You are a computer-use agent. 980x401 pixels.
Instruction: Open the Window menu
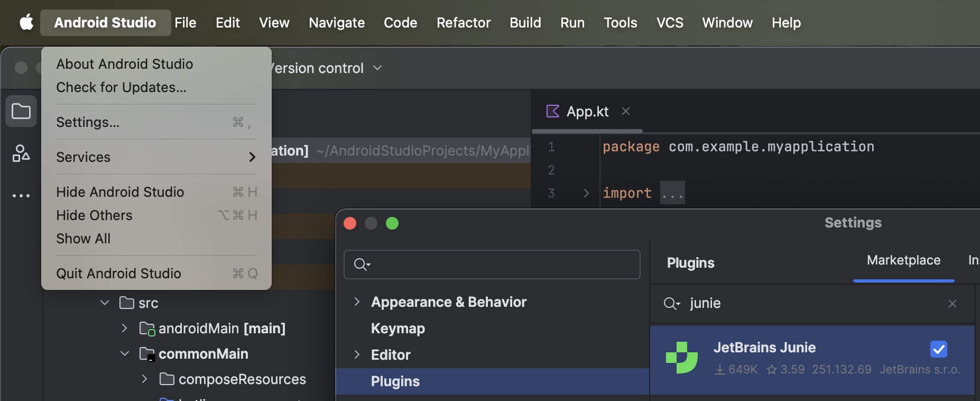727,23
